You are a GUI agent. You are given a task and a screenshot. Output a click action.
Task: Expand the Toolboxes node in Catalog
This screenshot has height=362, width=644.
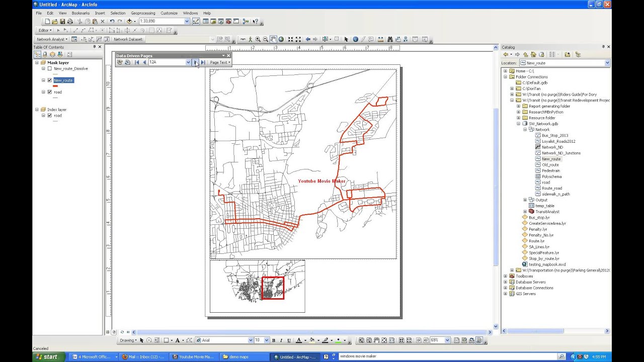pyautogui.click(x=505, y=276)
